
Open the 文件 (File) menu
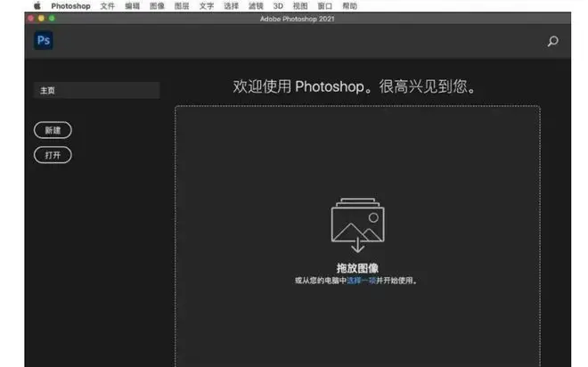(x=107, y=6)
